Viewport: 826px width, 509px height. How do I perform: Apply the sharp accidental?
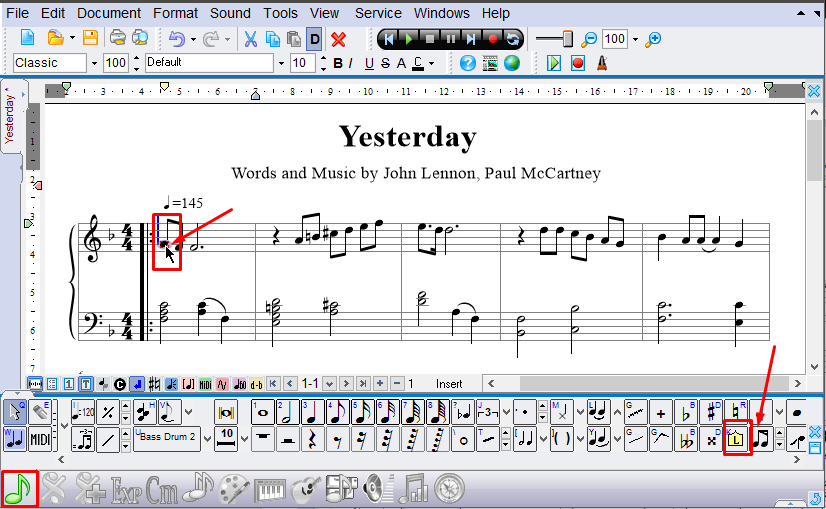coord(711,412)
